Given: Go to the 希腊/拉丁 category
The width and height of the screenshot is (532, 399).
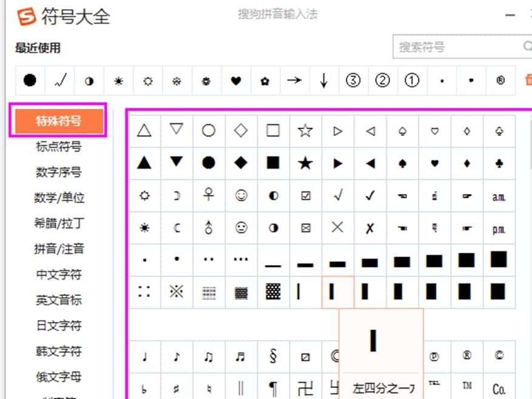Looking at the screenshot, I should coord(58,223).
